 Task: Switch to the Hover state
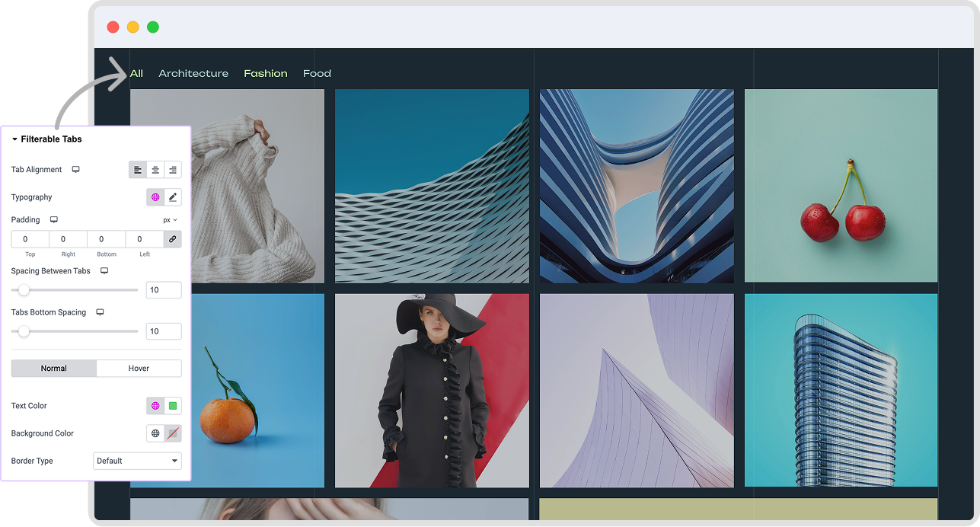139,369
